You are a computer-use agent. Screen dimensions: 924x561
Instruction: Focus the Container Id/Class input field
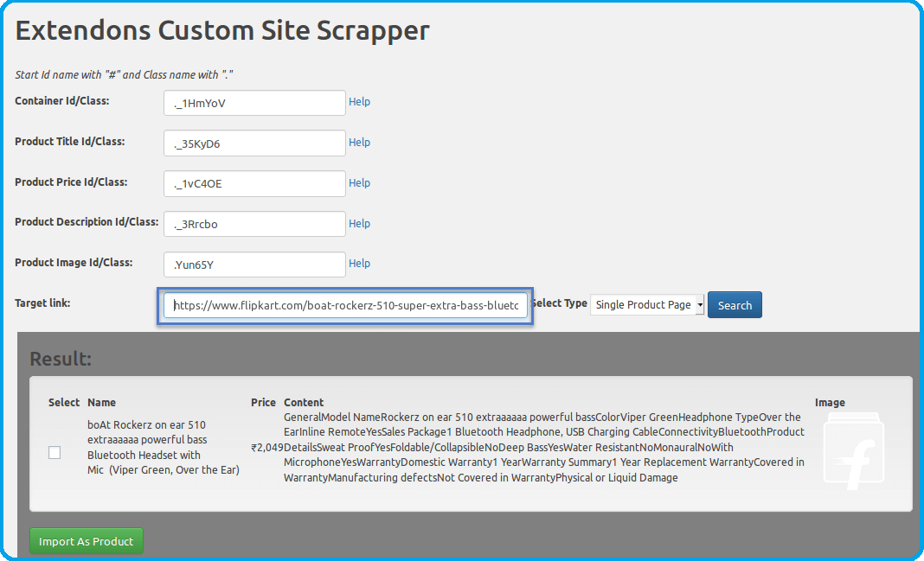[x=254, y=104]
